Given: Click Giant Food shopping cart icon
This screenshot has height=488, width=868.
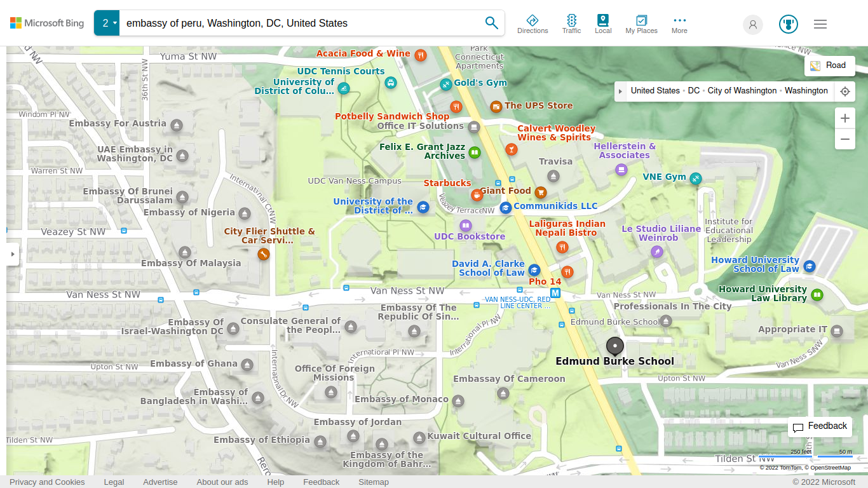Looking at the screenshot, I should [541, 192].
